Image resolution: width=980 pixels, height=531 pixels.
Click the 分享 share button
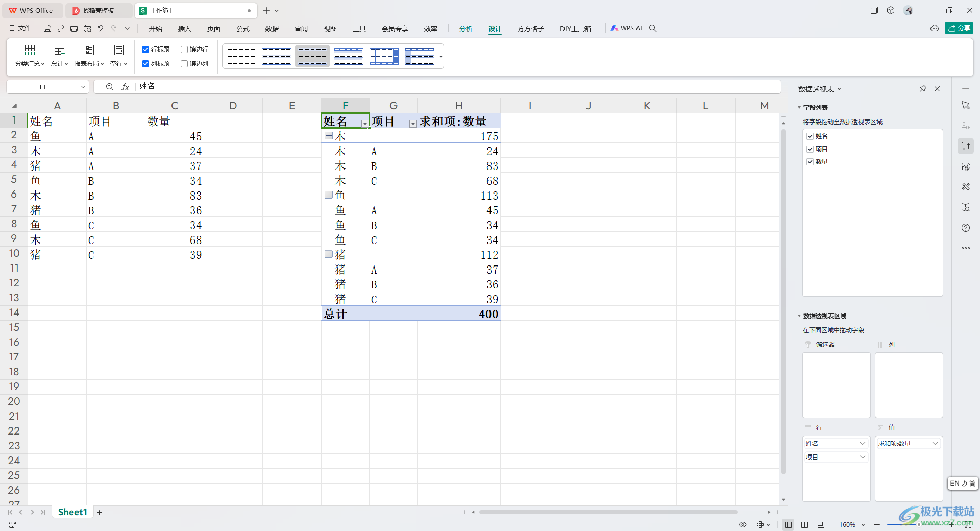click(x=959, y=28)
